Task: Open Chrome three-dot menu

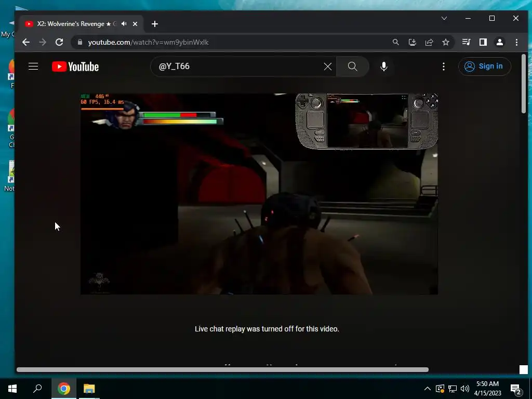Action: (516, 42)
